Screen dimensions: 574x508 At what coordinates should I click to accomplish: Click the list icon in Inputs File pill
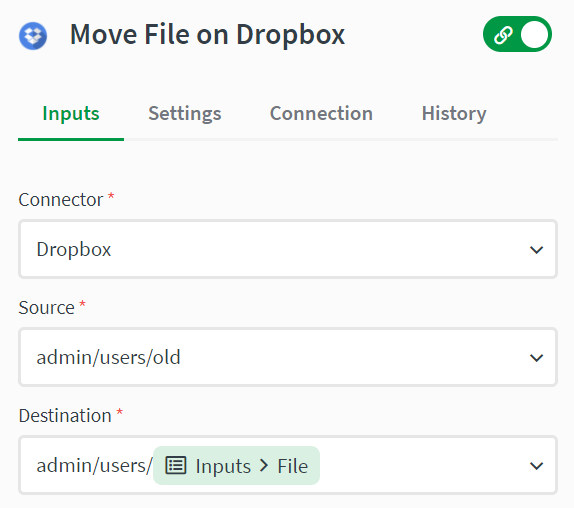pos(176,466)
